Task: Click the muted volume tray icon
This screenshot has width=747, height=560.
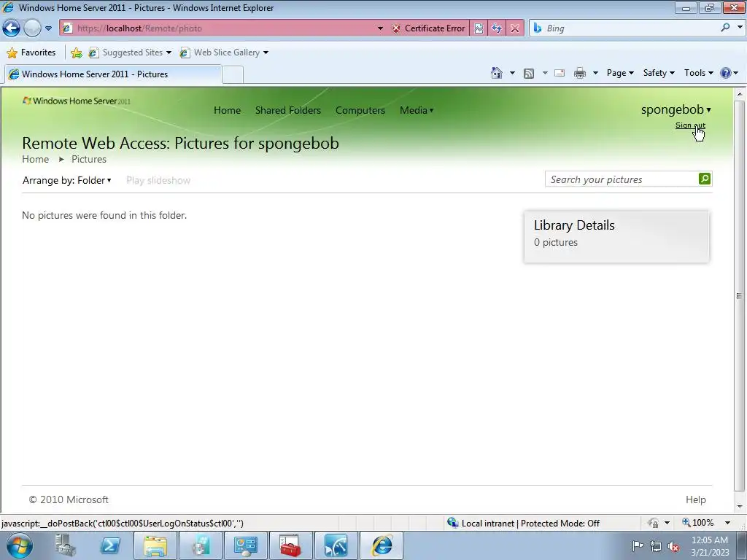Action: click(673, 546)
